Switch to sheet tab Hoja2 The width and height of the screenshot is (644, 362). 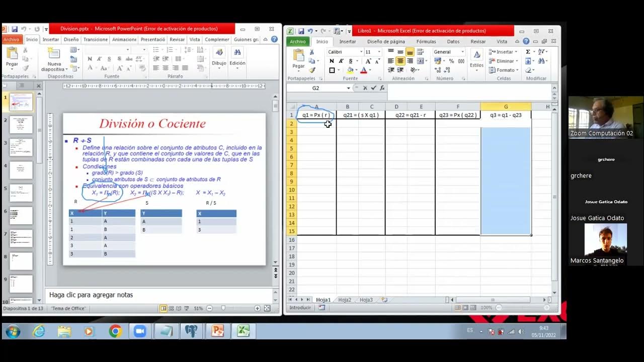pyautogui.click(x=345, y=300)
